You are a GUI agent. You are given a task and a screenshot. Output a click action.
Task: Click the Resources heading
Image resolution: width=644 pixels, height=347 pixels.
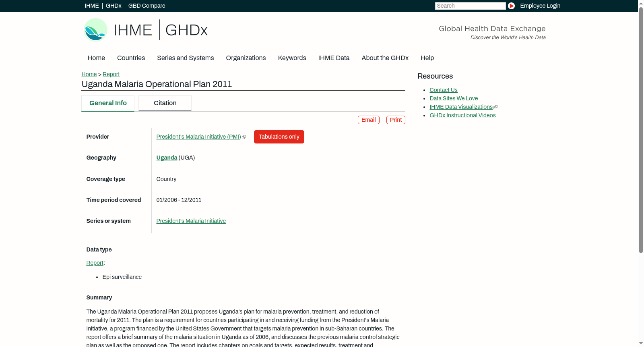coord(435,77)
